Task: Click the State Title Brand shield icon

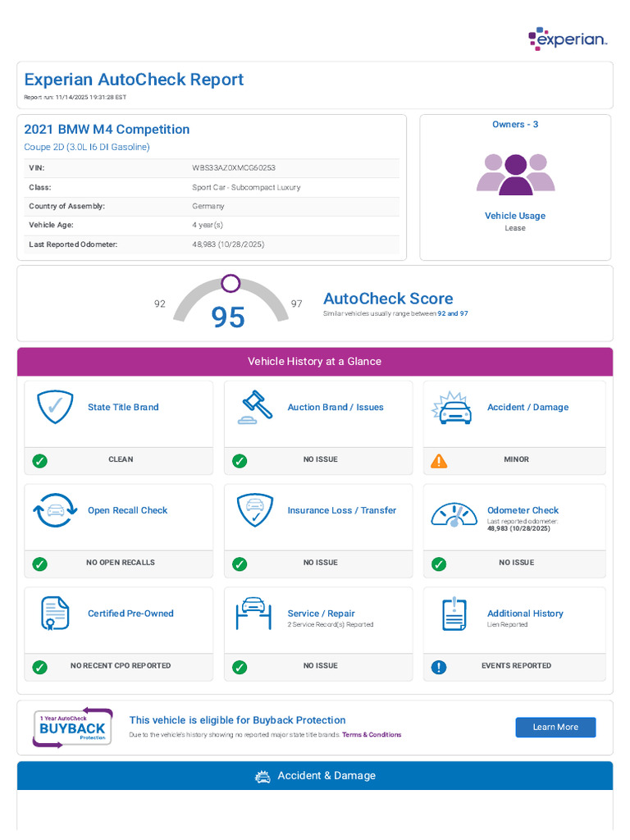Action: tap(55, 407)
